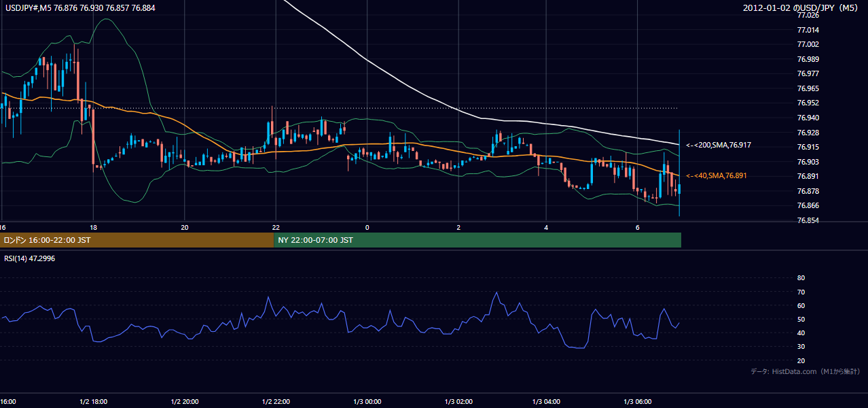The image size is (868, 408).
Task: Click the 1/2 18:00 time label
Action: [x=94, y=401]
